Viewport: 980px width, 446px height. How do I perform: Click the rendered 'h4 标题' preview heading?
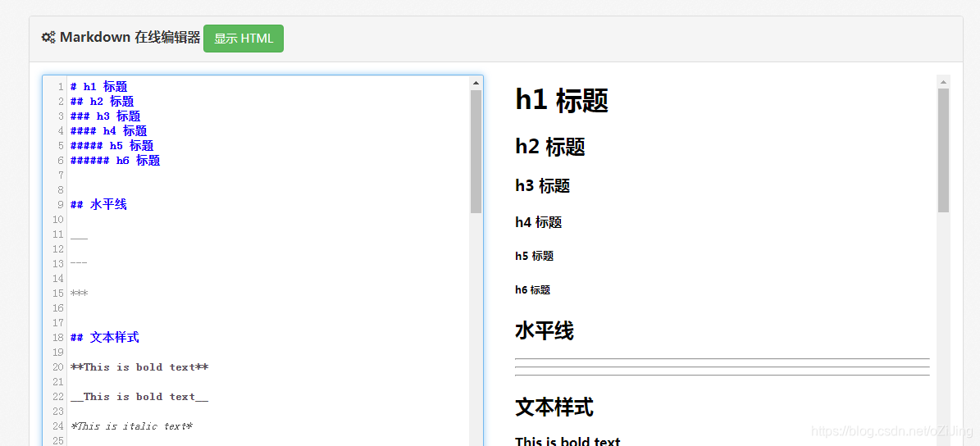[538, 221]
